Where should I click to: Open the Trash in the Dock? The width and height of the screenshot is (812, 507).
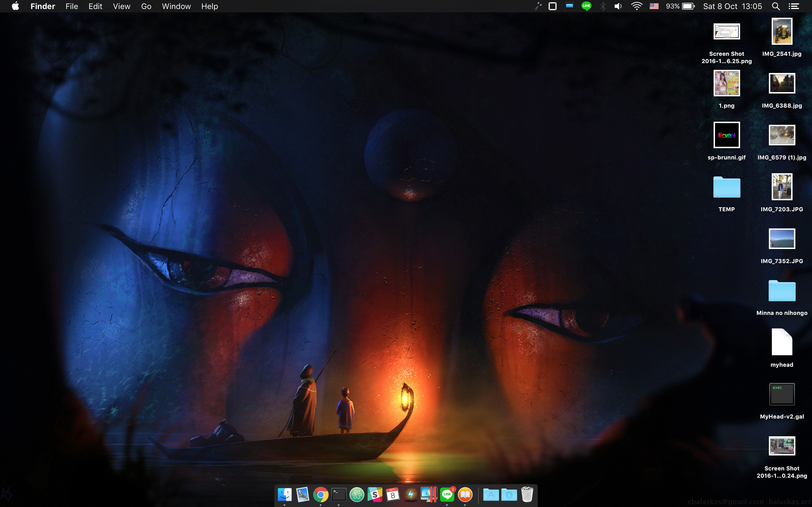point(527,495)
